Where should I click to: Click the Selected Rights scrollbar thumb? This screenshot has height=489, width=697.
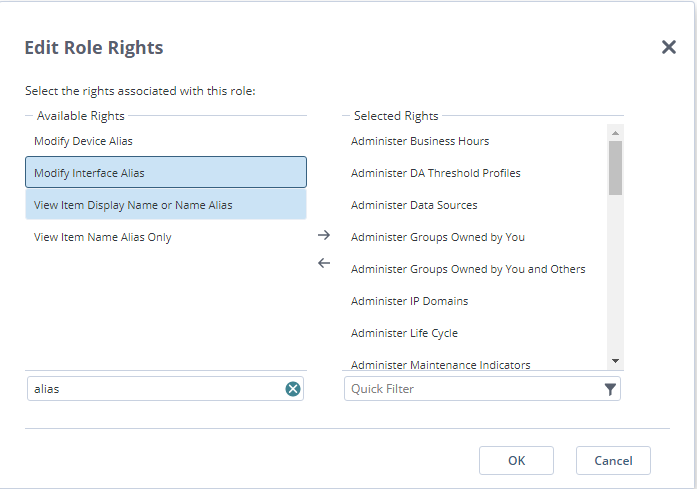(x=615, y=167)
